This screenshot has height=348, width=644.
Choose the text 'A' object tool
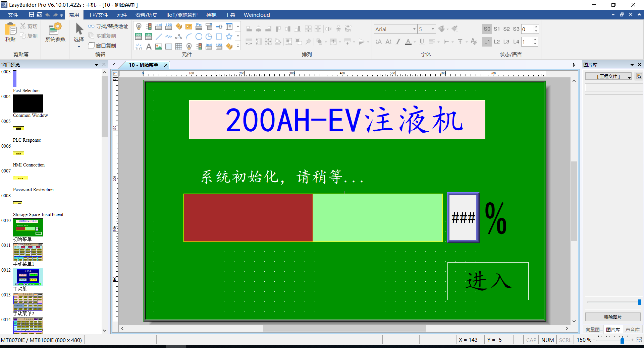point(149,47)
